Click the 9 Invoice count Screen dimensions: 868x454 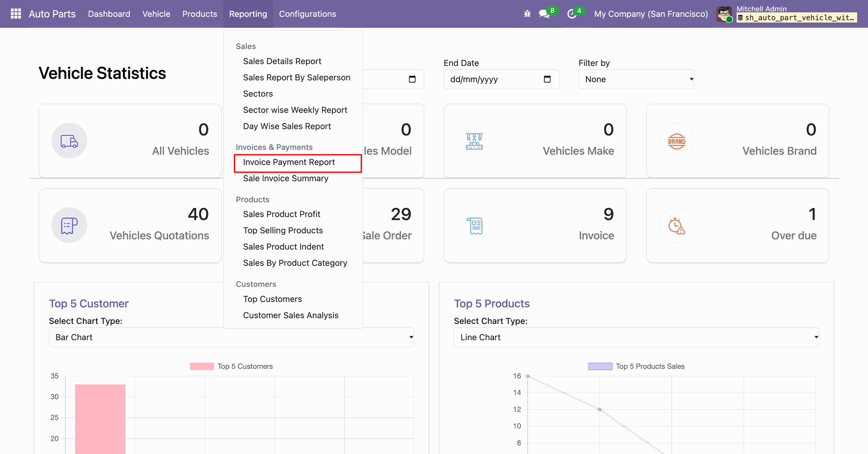click(609, 214)
